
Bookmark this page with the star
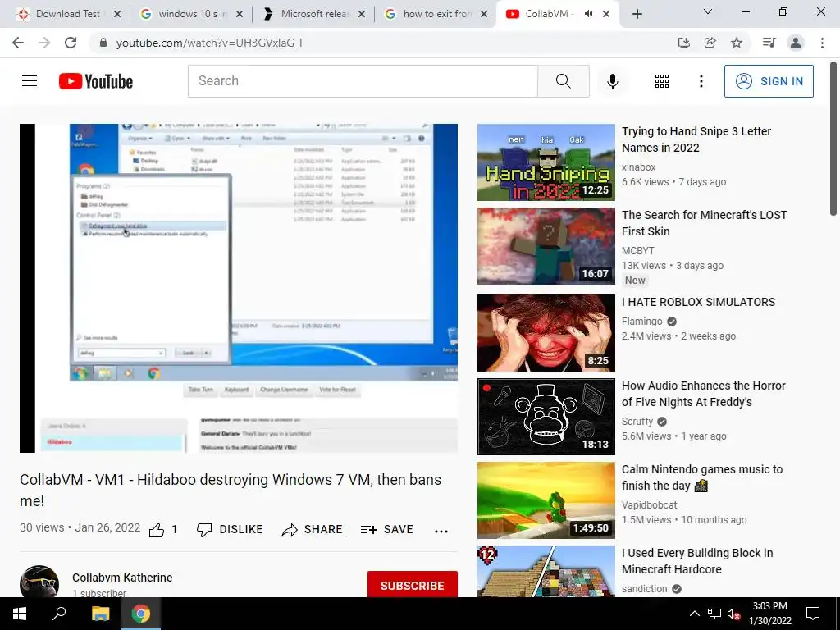click(737, 43)
